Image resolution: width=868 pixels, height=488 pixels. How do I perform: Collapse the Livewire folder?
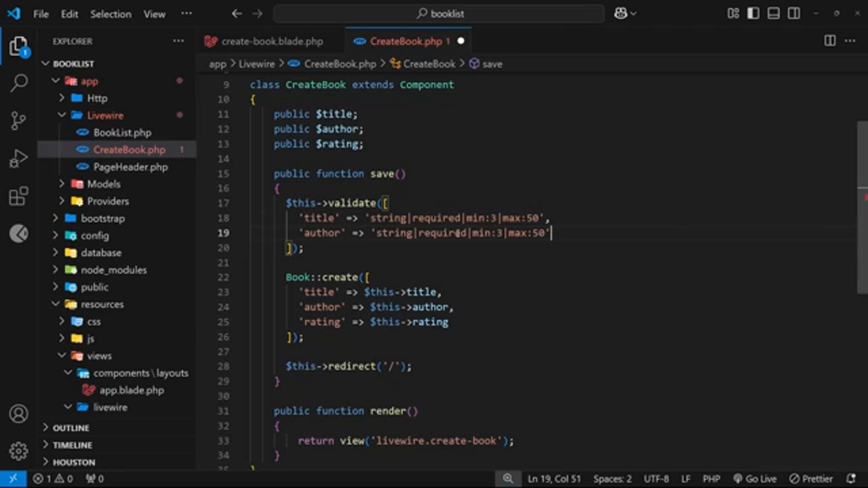coord(105,115)
